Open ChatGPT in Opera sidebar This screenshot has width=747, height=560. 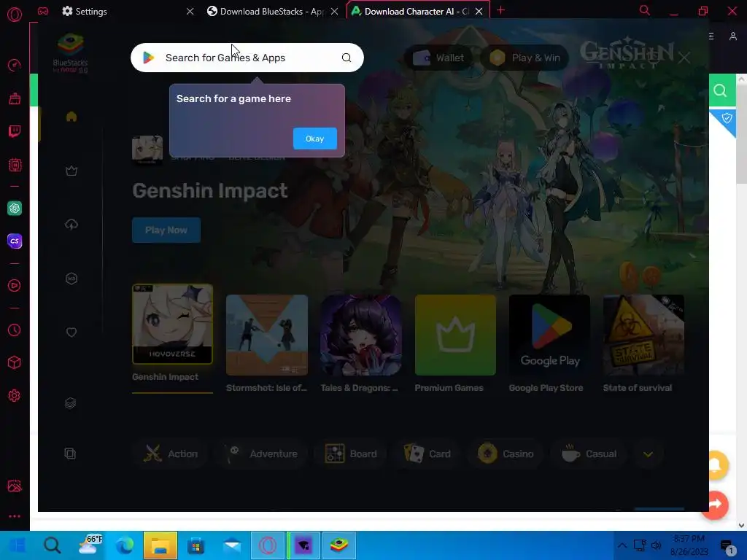(x=15, y=208)
